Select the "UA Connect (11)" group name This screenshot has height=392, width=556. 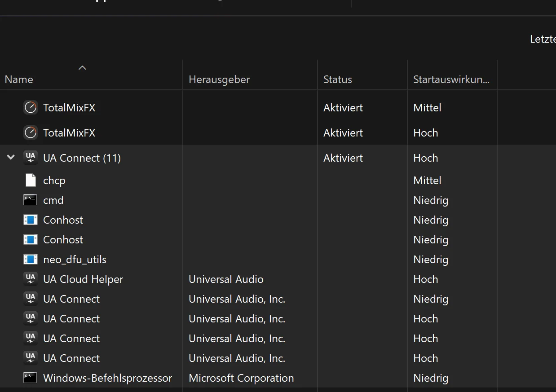82,158
